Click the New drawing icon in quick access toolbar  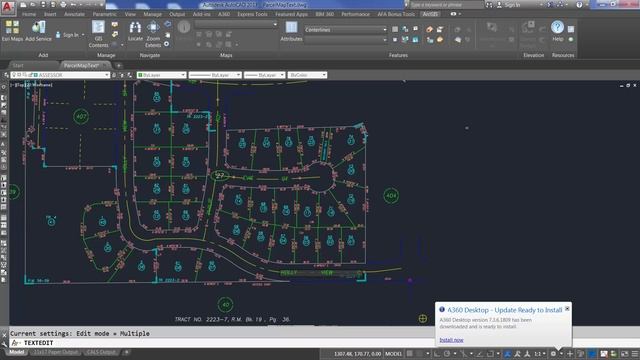point(23,4)
